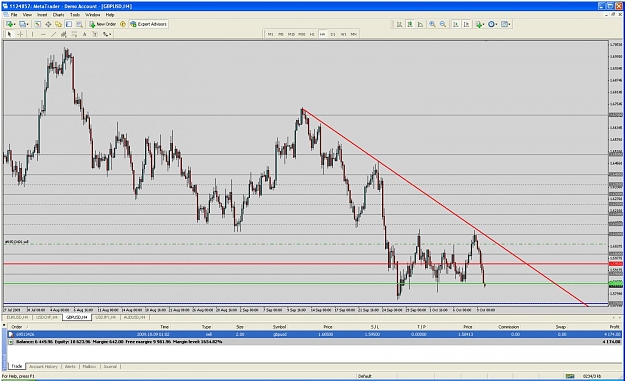
Task: Open the Profiles toolbar icon
Action: [x=24, y=24]
